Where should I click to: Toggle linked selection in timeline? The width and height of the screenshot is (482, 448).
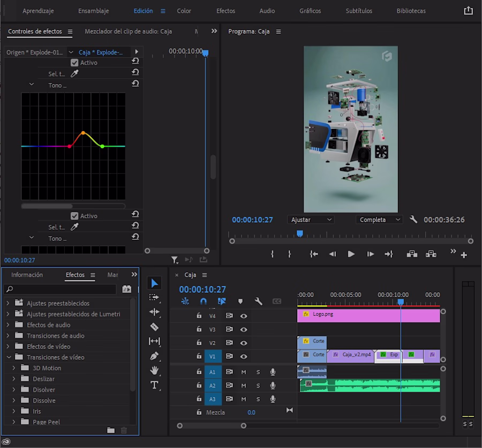222,301
